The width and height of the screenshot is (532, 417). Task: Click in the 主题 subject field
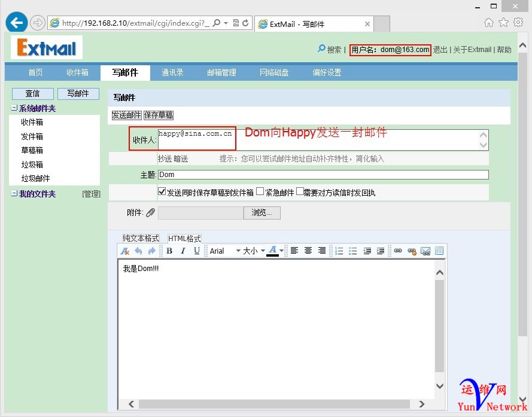click(323, 175)
